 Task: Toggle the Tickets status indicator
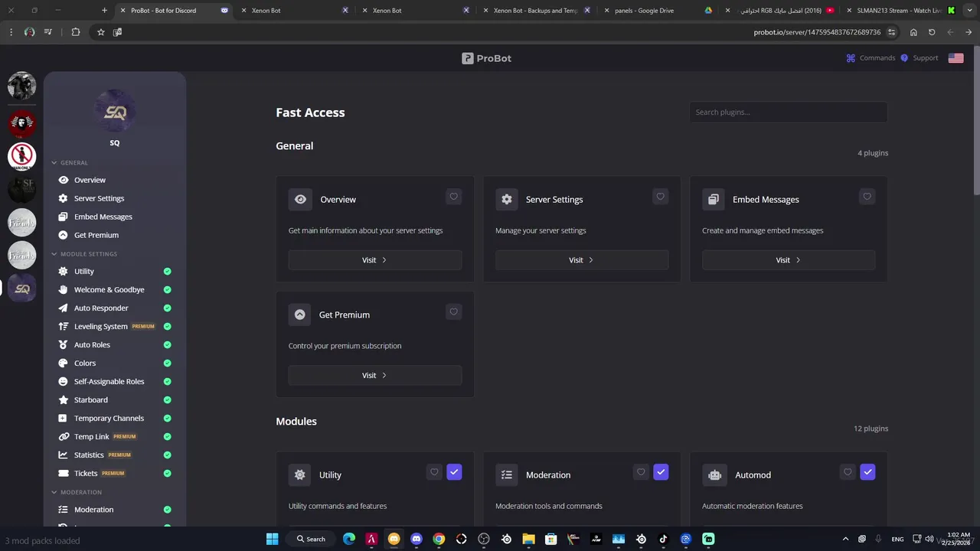pos(167,473)
